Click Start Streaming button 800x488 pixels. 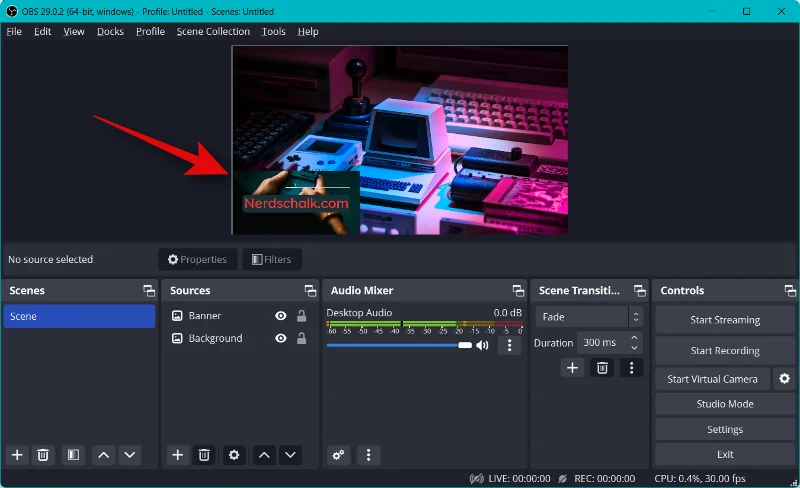[x=725, y=320]
